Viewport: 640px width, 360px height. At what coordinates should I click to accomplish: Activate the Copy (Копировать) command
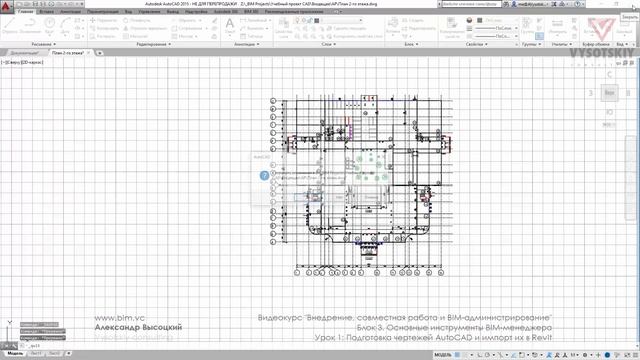tap(104, 28)
